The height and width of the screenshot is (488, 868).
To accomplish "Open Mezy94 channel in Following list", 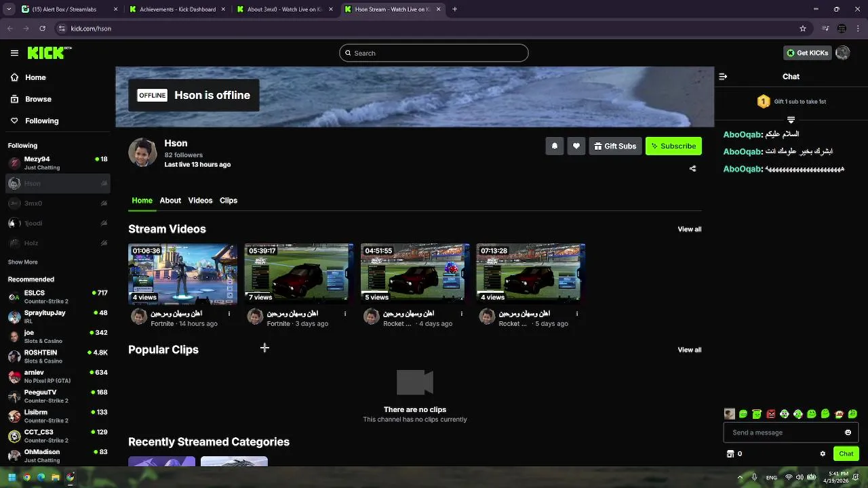I will [58, 163].
